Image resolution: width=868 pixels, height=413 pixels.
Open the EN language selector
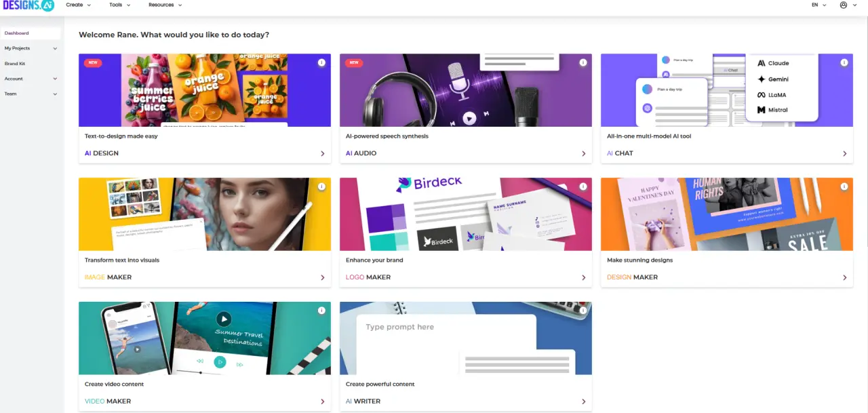point(819,5)
